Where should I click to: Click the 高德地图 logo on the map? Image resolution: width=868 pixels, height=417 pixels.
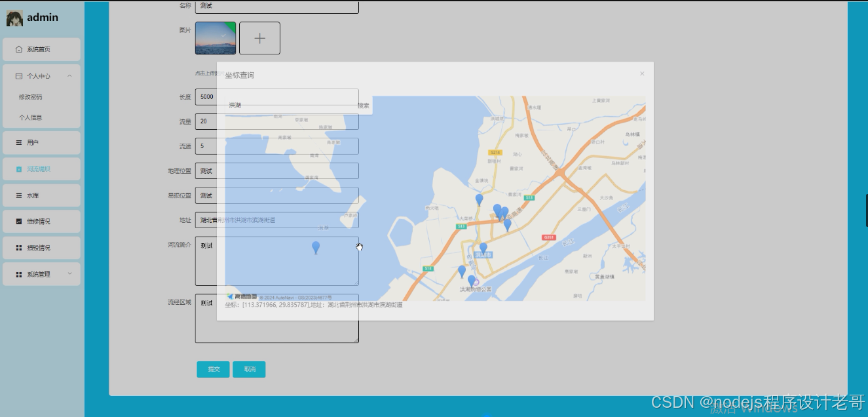[x=242, y=296]
